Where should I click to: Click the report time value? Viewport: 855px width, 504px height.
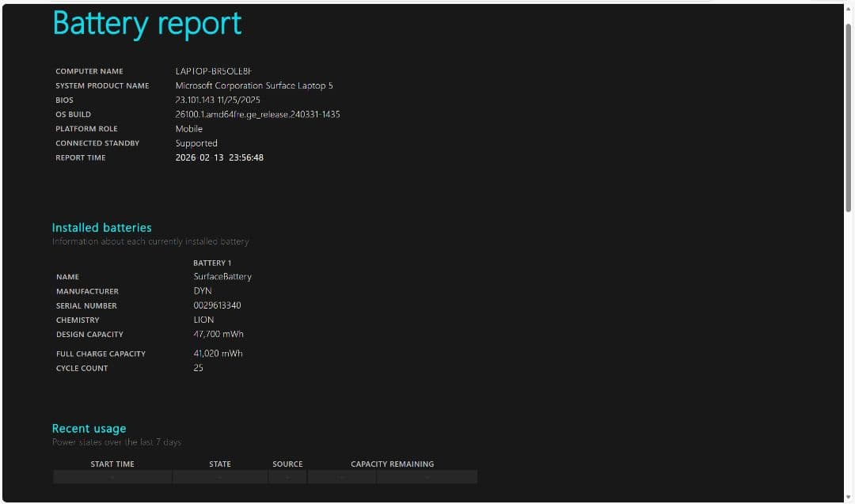pos(219,157)
